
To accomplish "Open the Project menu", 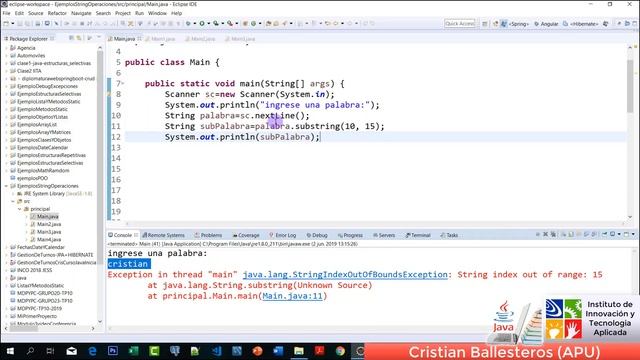I will click(122, 13).
